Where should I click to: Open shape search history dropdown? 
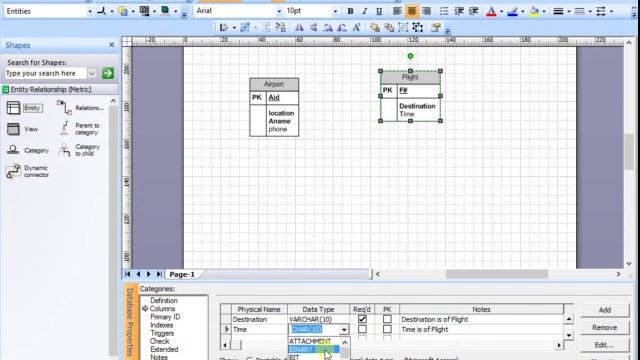pyautogui.click(x=92, y=73)
